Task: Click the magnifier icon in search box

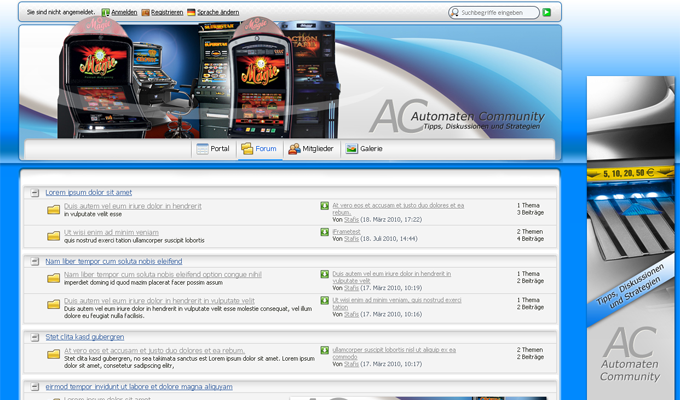Action: pos(454,13)
